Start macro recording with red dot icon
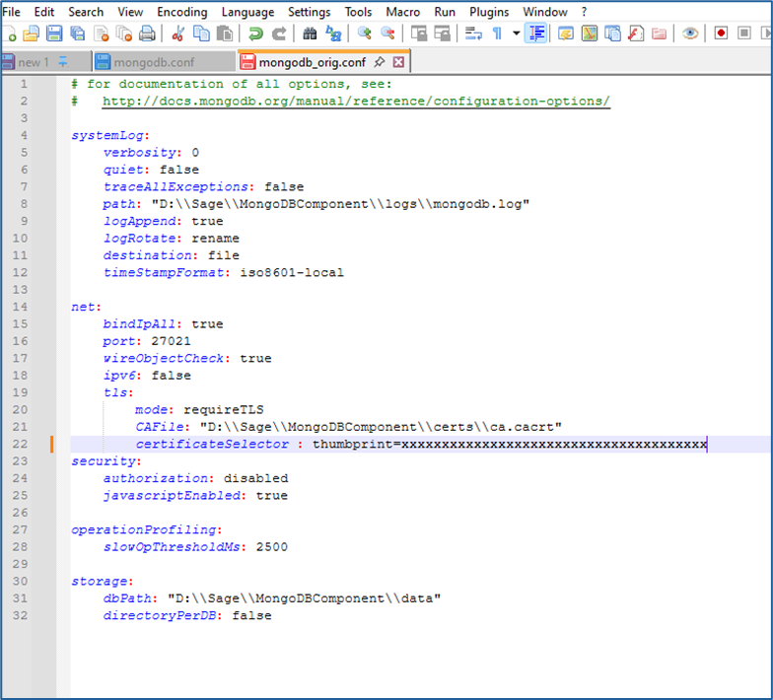 (x=721, y=34)
